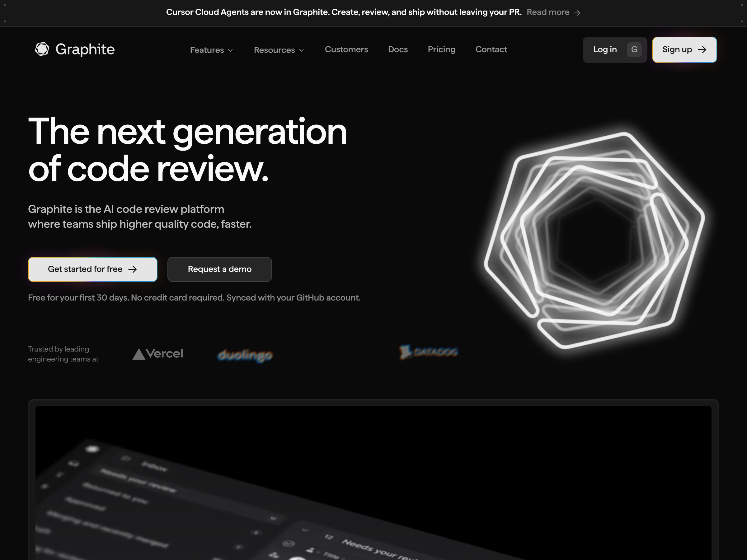Click the product preview video panel
The width and height of the screenshot is (747, 560).
[x=374, y=483]
